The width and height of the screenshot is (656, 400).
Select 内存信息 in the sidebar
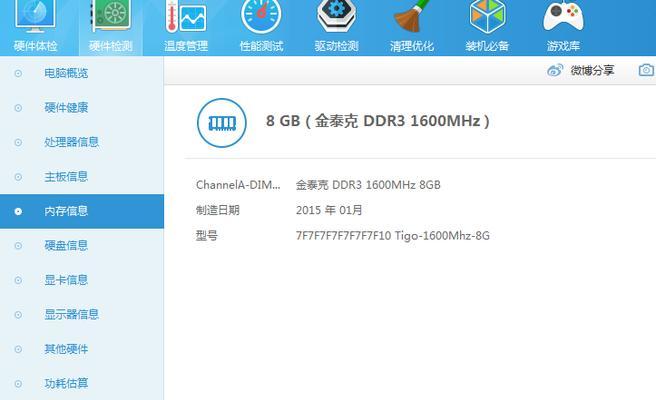pos(82,211)
